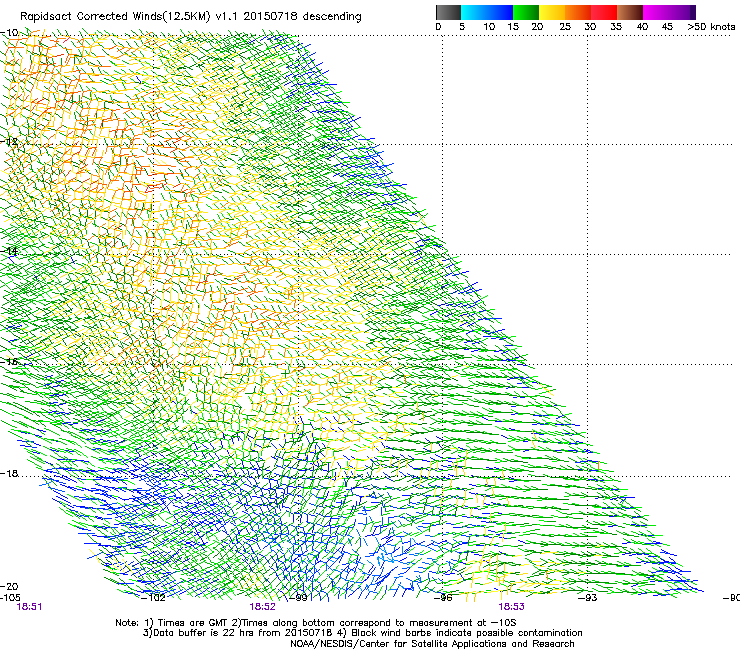740x650 pixels.
Task: Click the purple '18:52' time label
Action: [x=262, y=607]
